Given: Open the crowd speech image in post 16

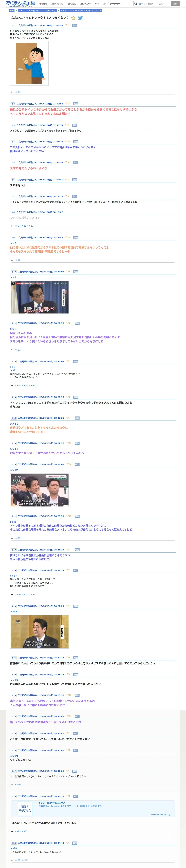Looking at the screenshot, I should click(40, 491).
